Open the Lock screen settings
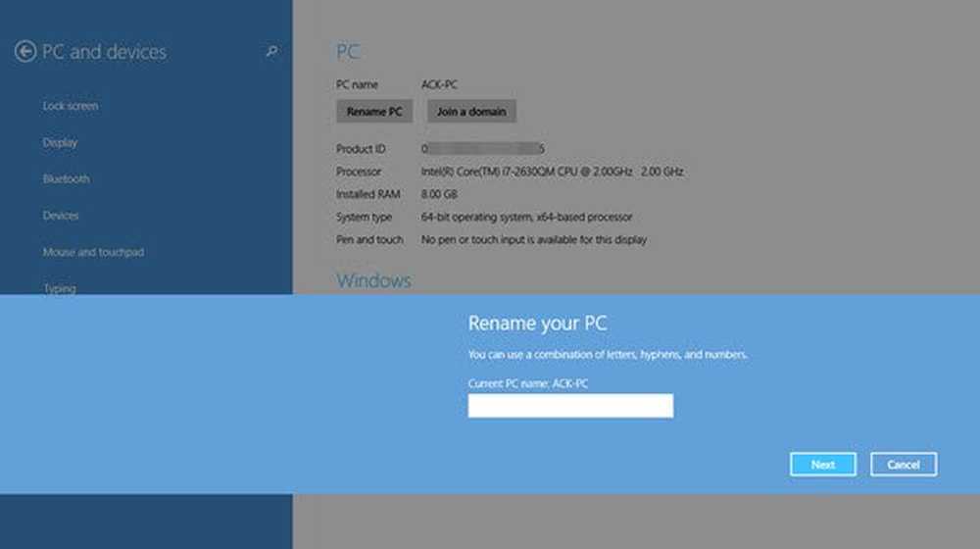980x549 pixels. pos(70,106)
